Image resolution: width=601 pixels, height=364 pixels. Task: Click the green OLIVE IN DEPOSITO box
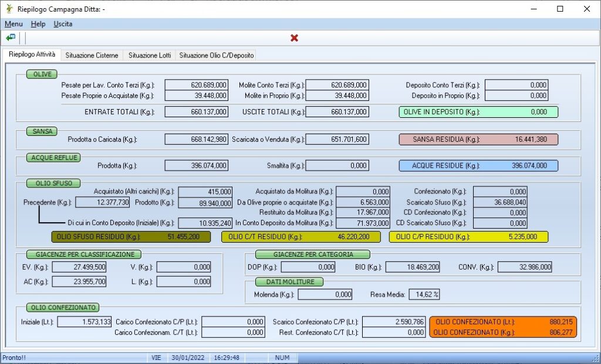click(x=478, y=112)
